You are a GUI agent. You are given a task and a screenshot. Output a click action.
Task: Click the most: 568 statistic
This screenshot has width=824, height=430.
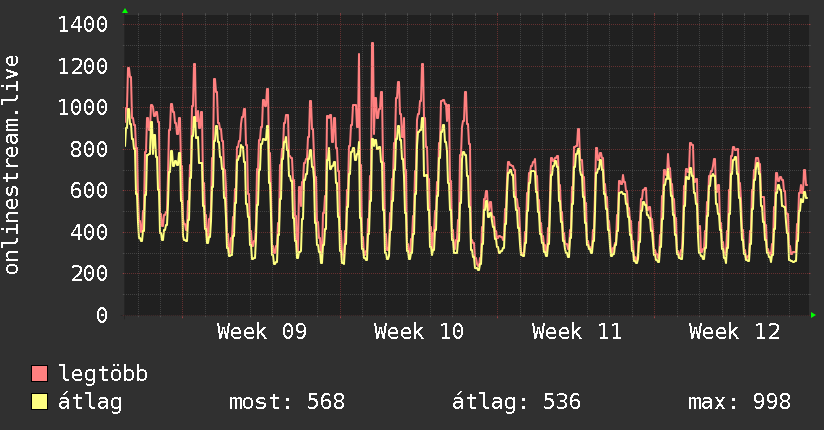tap(287, 402)
